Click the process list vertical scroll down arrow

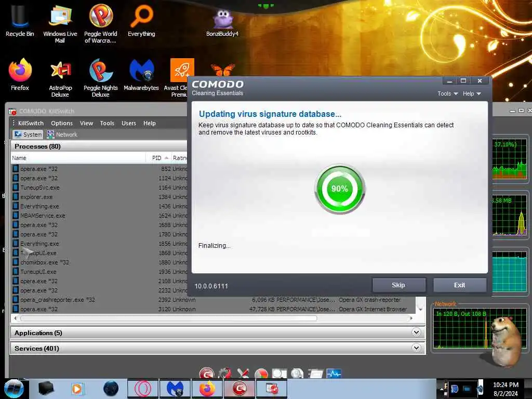(x=420, y=309)
